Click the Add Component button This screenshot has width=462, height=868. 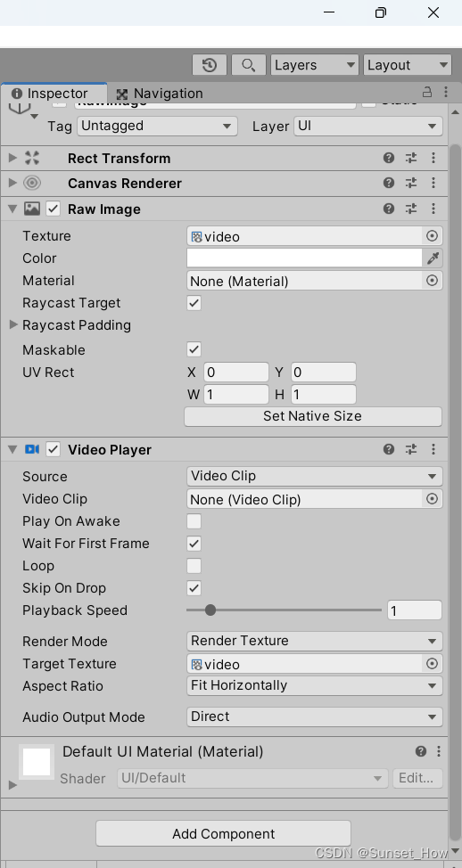[223, 833]
